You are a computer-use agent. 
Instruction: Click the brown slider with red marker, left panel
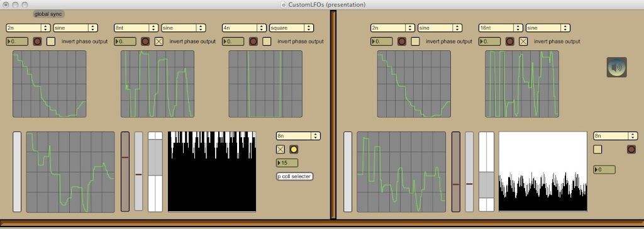click(x=125, y=172)
